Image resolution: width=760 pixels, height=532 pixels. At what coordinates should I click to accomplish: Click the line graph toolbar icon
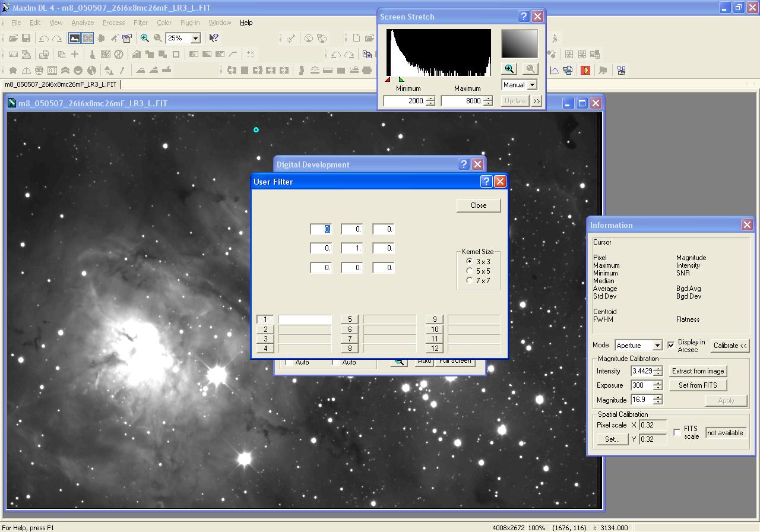pyautogui.click(x=555, y=70)
